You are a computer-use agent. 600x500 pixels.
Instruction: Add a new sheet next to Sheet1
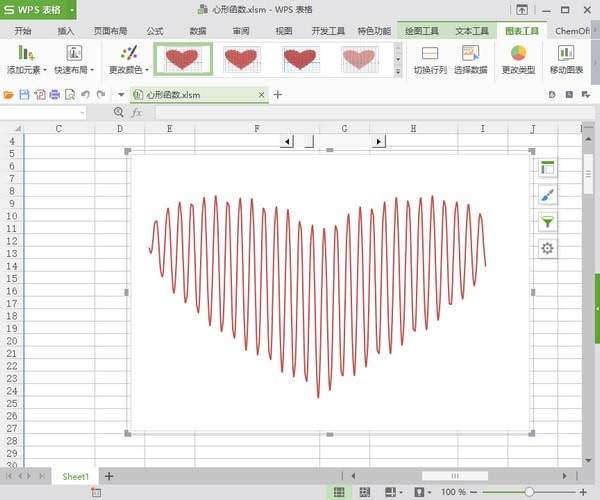109,476
